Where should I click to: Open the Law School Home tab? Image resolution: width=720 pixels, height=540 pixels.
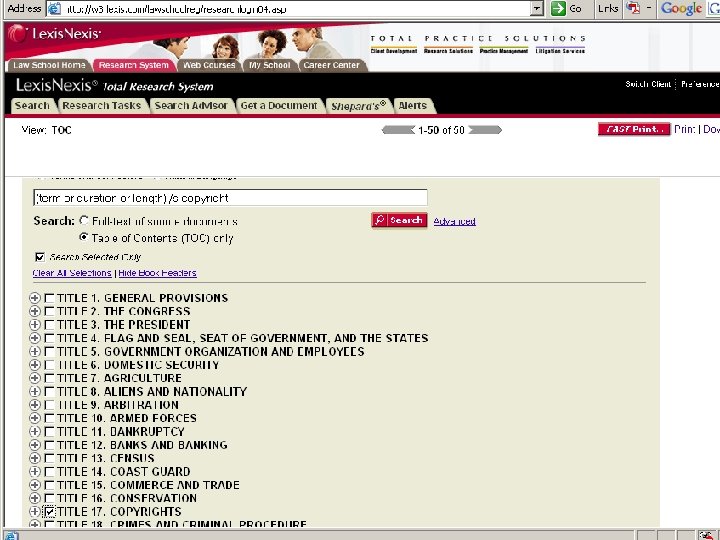click(x=49, y=65)
